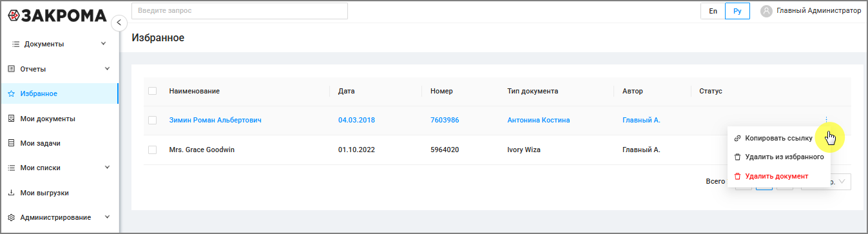Sort by the Автор column header
Image resolution: width=868 pixels, height=234 pixels.
633,91
